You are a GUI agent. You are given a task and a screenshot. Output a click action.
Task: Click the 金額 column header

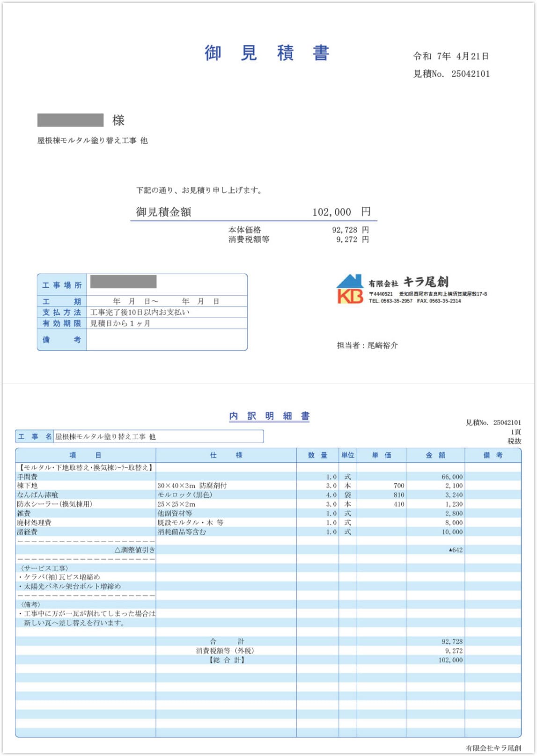coord(435,455)
